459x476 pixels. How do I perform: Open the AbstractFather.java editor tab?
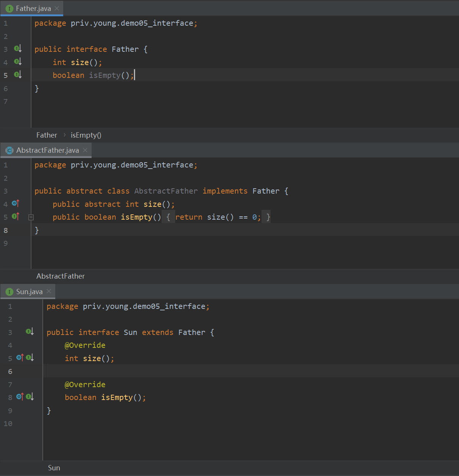pyautogui.click(x=46, y=150)
